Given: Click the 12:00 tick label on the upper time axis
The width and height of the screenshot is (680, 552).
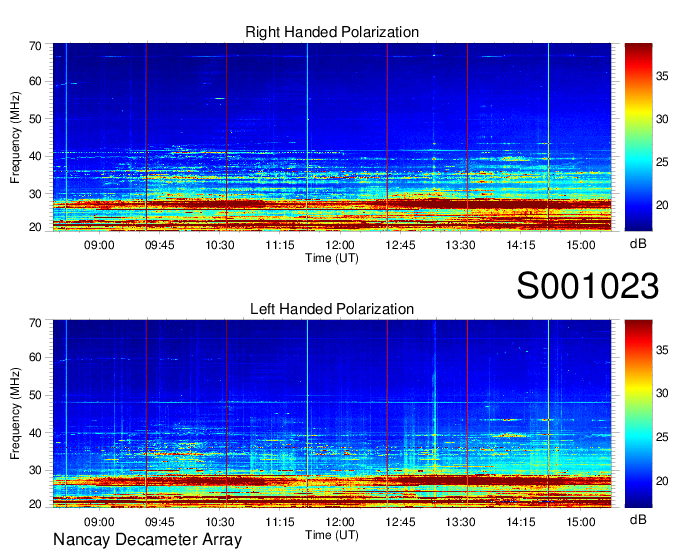Looking at the screenshot, I should pos(340,245).
